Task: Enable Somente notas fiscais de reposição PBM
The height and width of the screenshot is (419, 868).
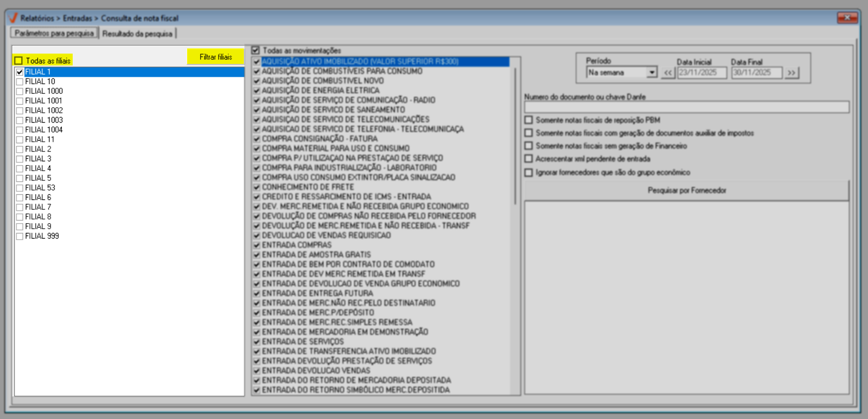Action: tap(529, 120)
